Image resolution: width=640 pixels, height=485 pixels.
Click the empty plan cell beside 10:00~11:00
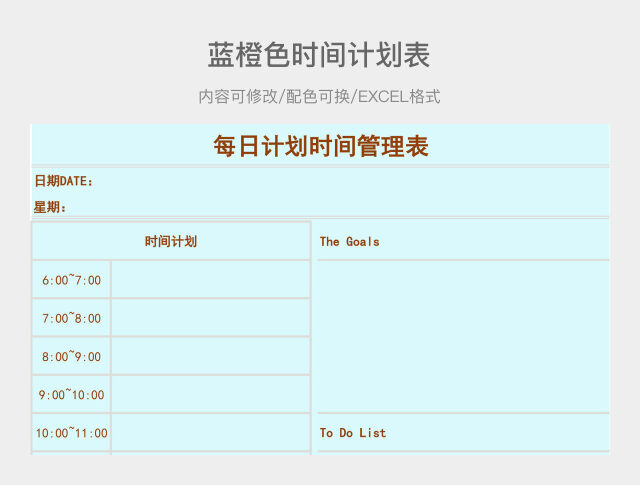pos(210,433)
